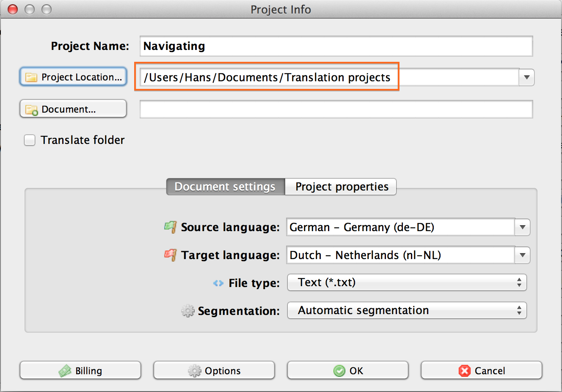Screen dimensions: 562x392
Task: Open the Options button
Action: 214,371
